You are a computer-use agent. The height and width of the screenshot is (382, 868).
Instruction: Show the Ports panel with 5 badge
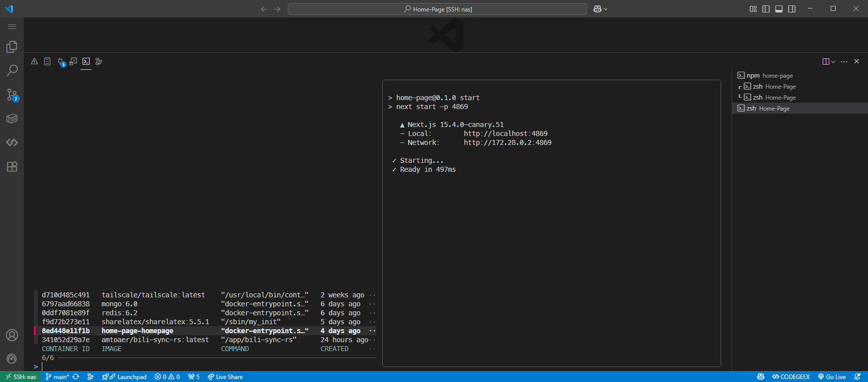point(61,62)
